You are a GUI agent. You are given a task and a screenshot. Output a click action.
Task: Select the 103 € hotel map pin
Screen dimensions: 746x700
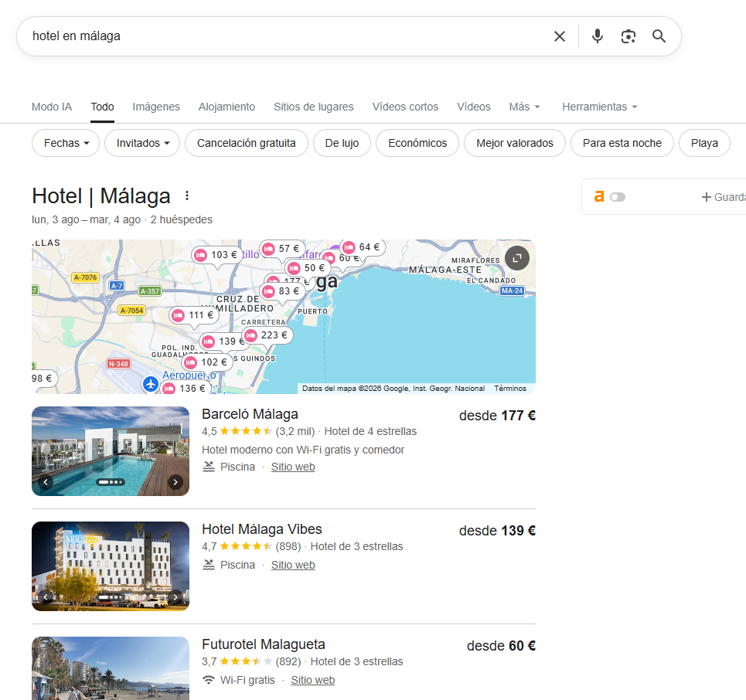[217, 255]
